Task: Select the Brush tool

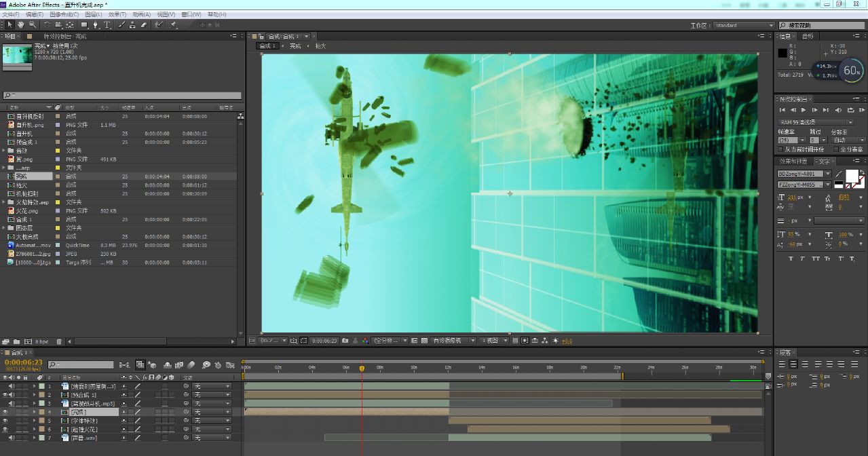Action: coord(121,25)
